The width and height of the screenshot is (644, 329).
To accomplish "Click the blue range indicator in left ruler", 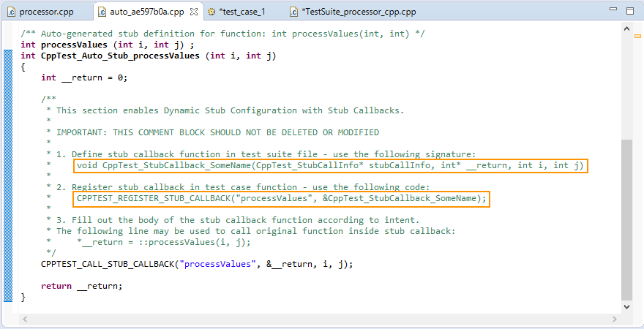I will pos(8,175).
